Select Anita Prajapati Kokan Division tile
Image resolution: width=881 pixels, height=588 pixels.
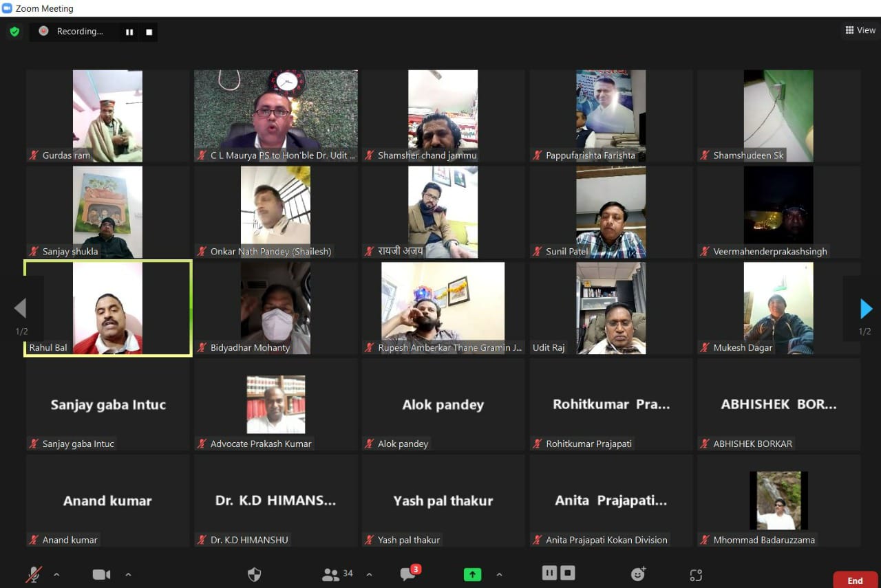click(x=611, y=501)
